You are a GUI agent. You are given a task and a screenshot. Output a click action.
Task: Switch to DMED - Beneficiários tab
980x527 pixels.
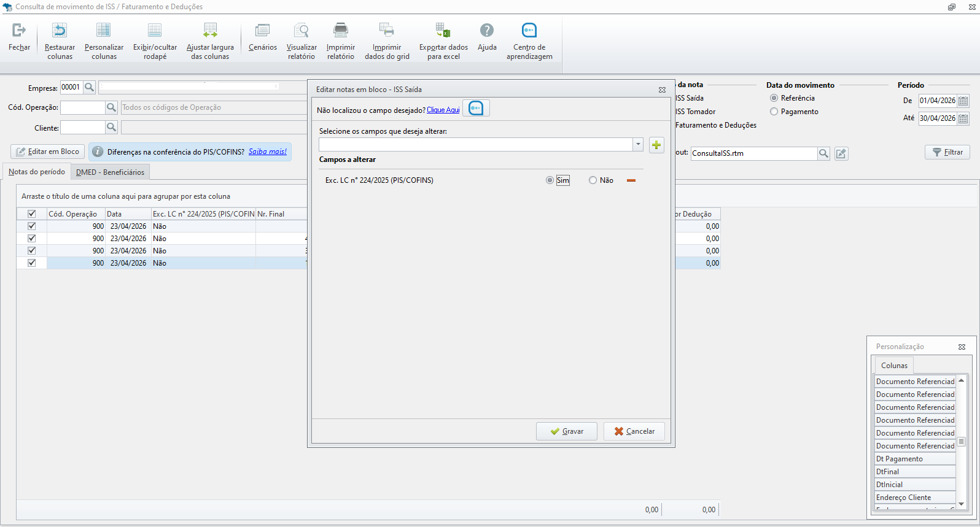point(110,172)
